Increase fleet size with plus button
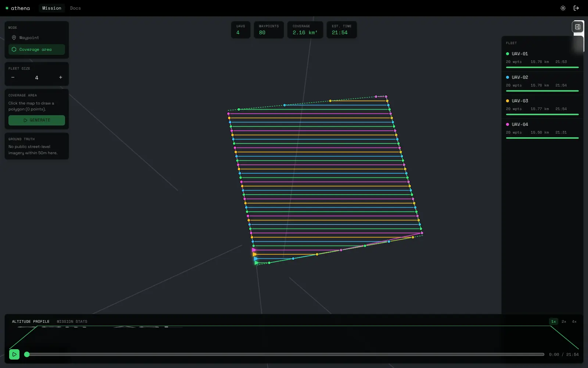This screenshot has height=368, width=588. [61, 77]
